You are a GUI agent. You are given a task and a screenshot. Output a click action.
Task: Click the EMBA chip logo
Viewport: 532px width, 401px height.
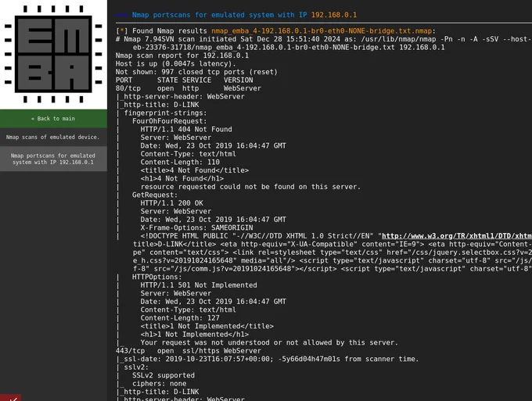[53, 54]
